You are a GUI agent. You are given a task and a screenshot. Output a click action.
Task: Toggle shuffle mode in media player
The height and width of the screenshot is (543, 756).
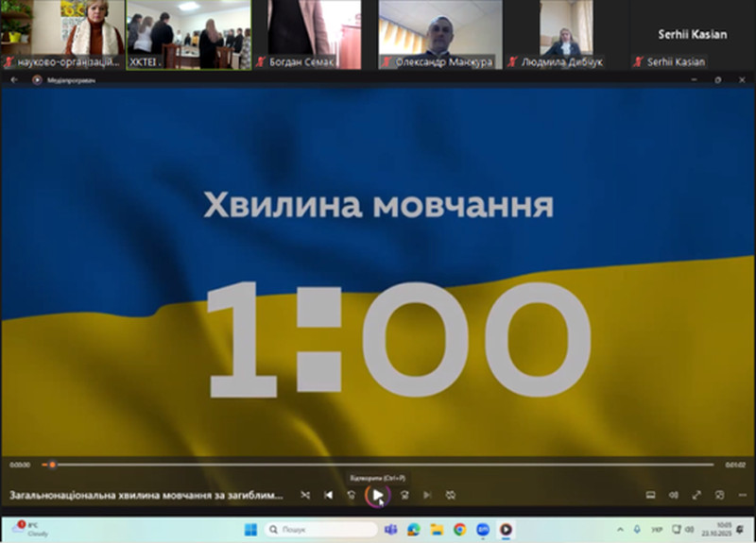pos(304,495)
